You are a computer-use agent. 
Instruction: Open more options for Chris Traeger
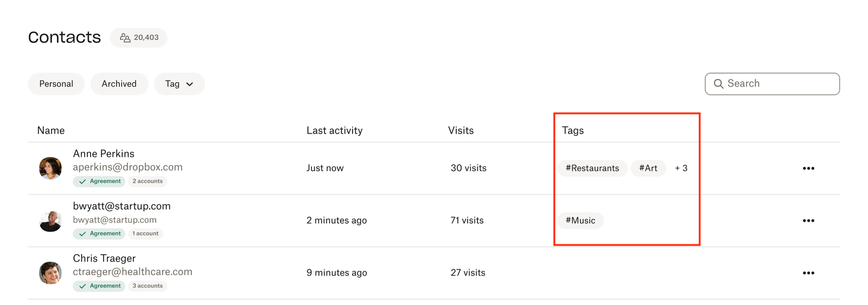point(808,273)
